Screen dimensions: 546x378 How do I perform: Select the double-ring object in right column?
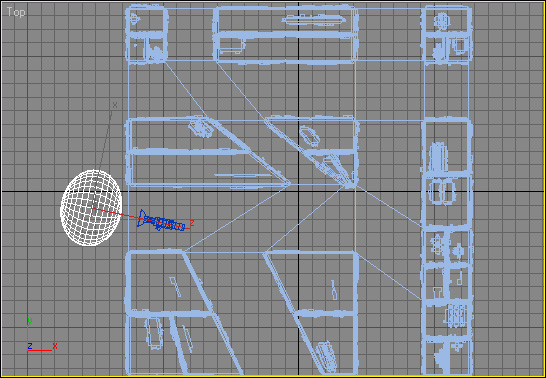[x=442, y=192]
